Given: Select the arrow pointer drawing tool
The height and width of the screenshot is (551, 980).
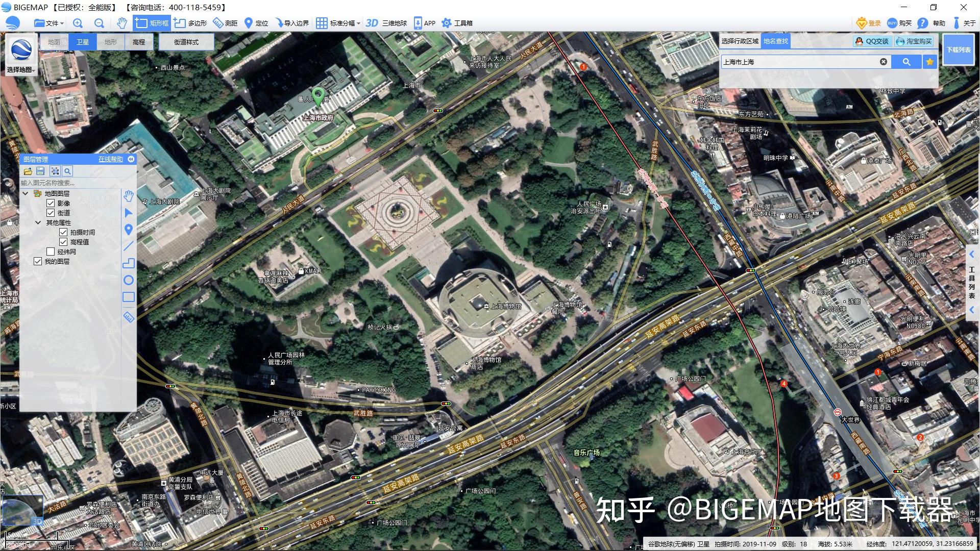Looking at the screenshot, I should pos(129,213).
